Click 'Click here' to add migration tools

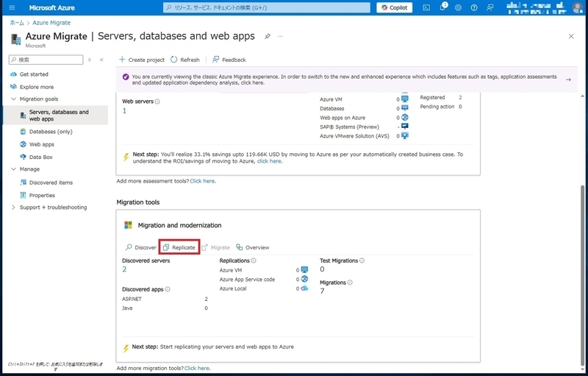point(197,368)
